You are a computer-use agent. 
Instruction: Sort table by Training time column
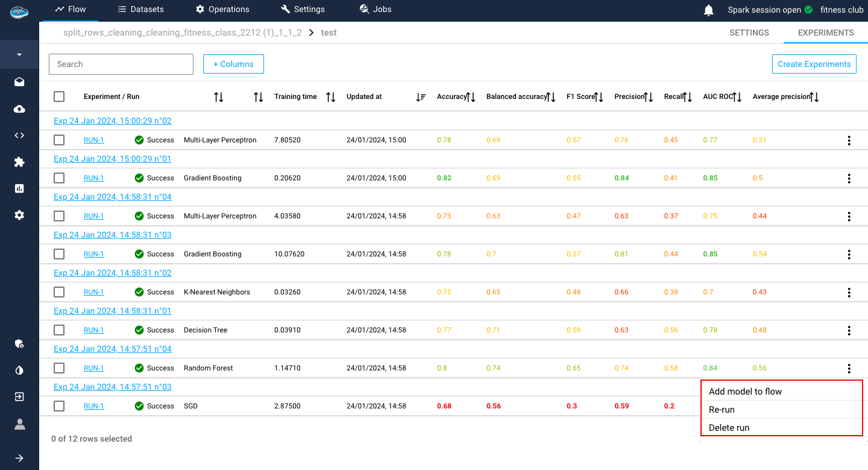pos(330,97)
